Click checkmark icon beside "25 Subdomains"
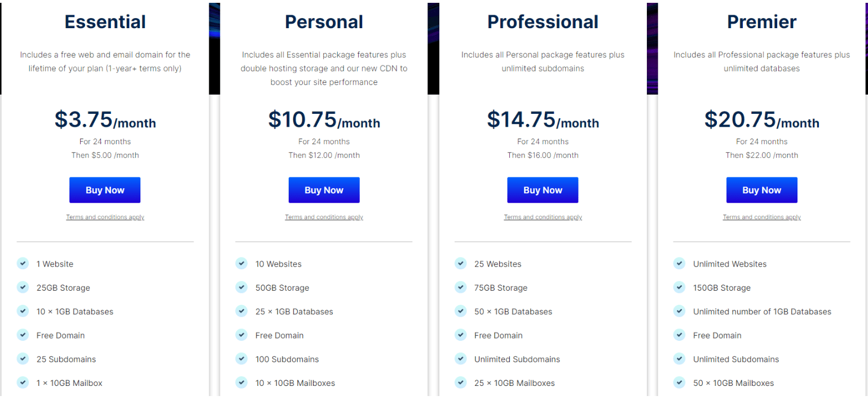868x400 pixels. (23, 359)
